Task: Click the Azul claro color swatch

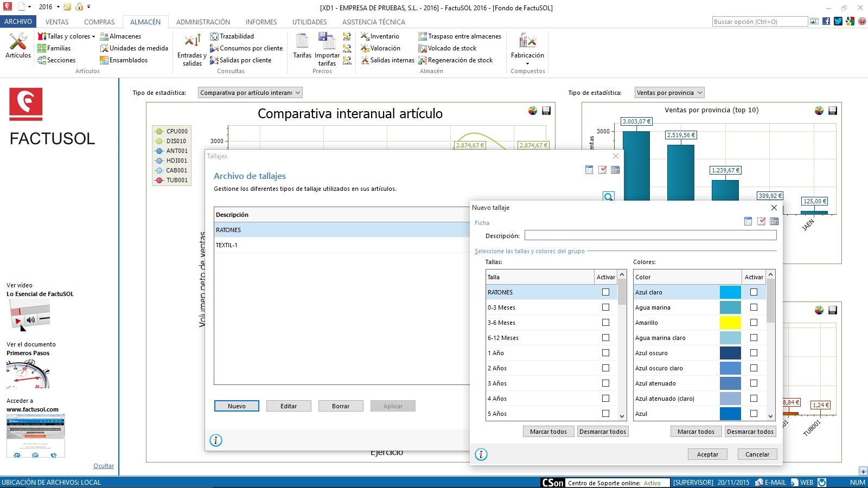Action: (x=730, y=292)
